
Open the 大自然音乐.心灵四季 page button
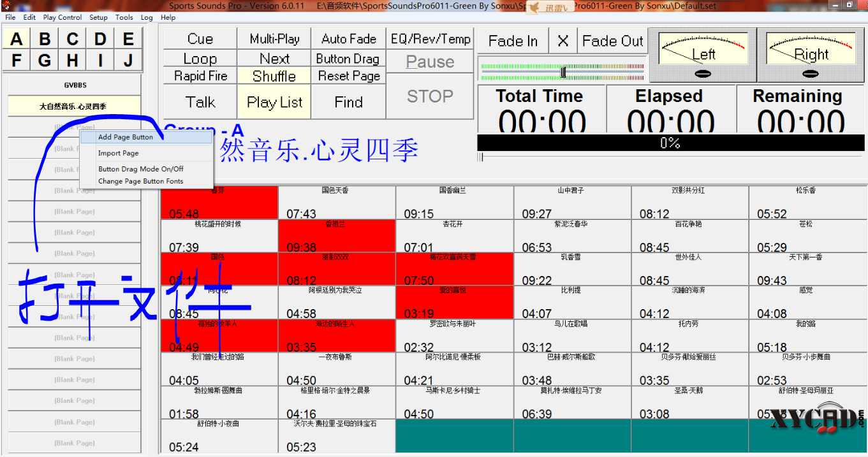pyautogui.click(x=75, y=106)
